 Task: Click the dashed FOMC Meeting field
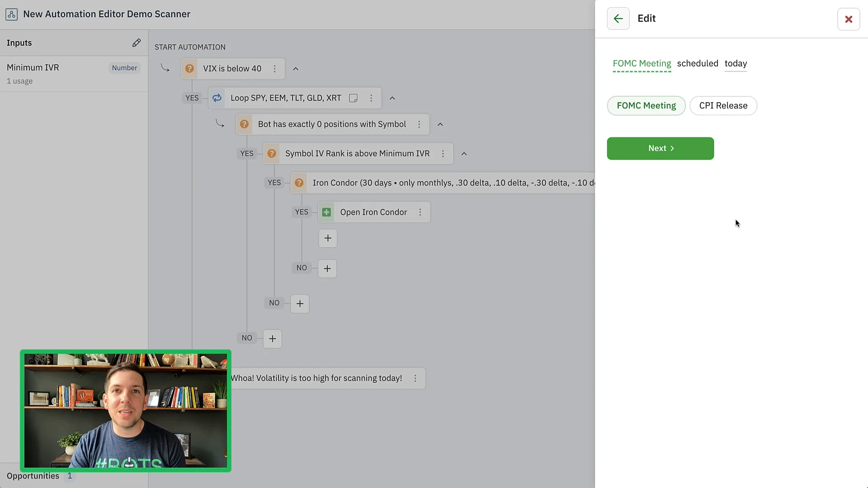[642, 64]
